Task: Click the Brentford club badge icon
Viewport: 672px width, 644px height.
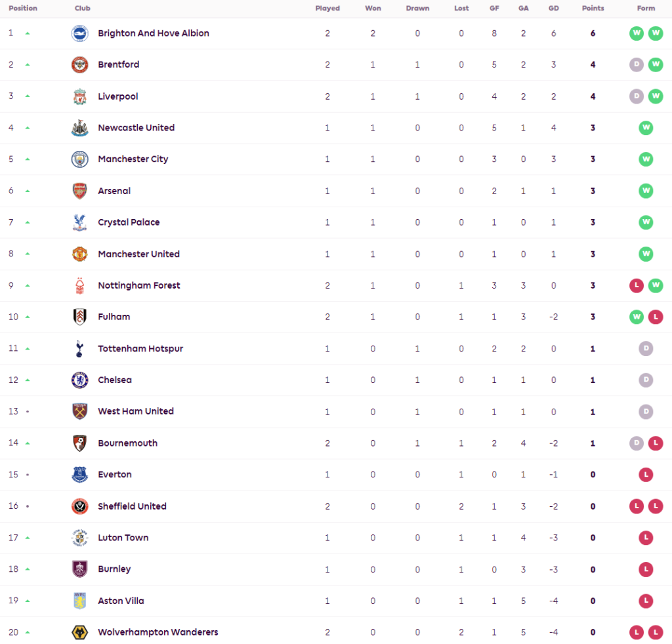Action: (79, 65)
